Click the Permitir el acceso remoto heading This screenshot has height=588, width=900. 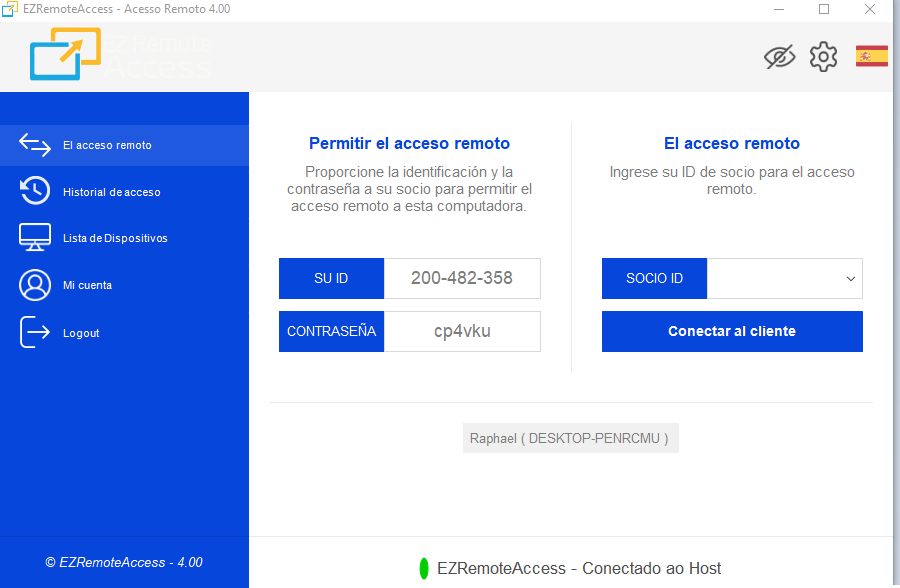409,144
